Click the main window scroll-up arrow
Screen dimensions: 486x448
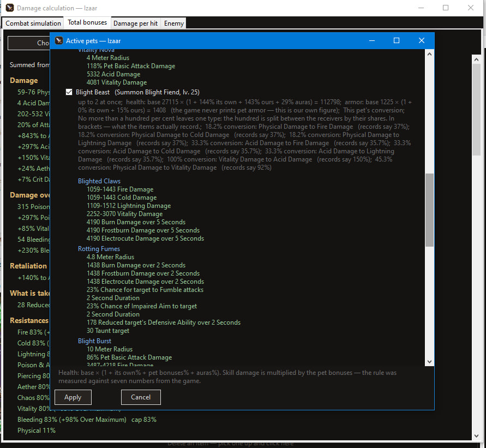476,59
